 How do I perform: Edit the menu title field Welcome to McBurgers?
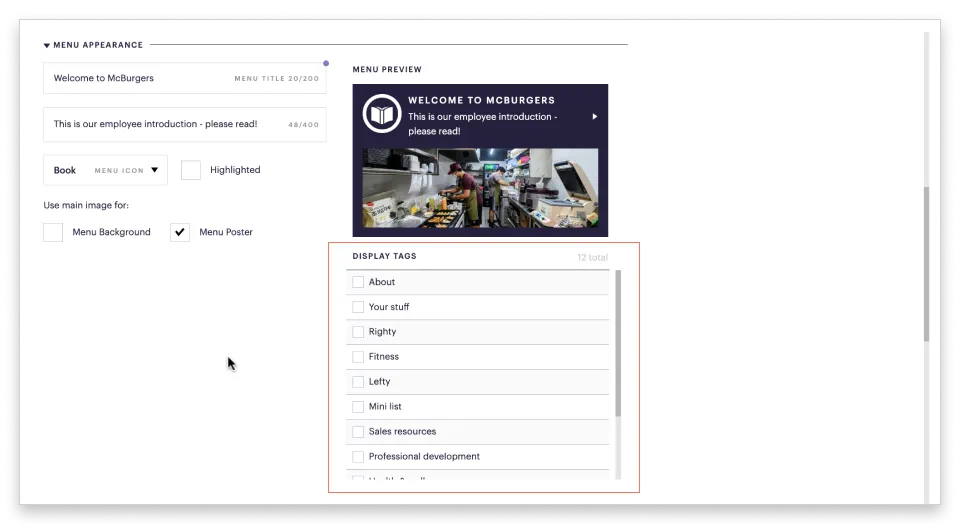point(184,78)
